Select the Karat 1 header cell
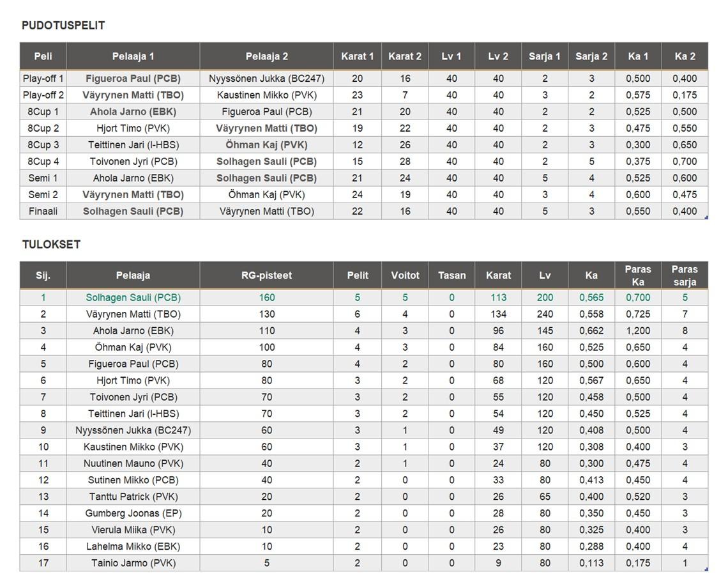 pyautogui.click(x=357, y=56)
